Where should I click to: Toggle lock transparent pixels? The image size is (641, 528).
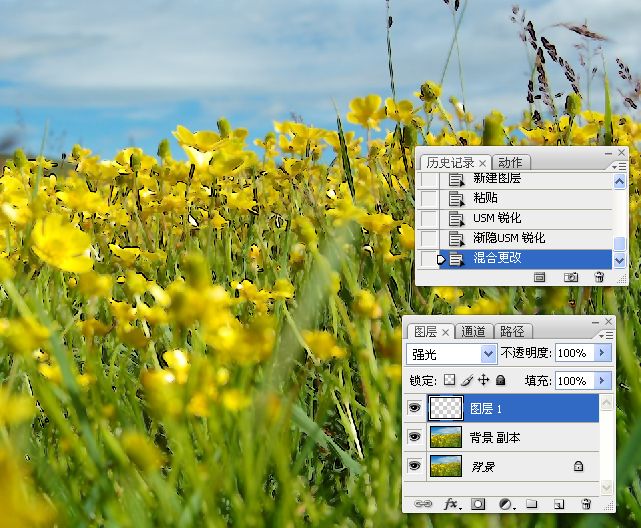point(449,380)
